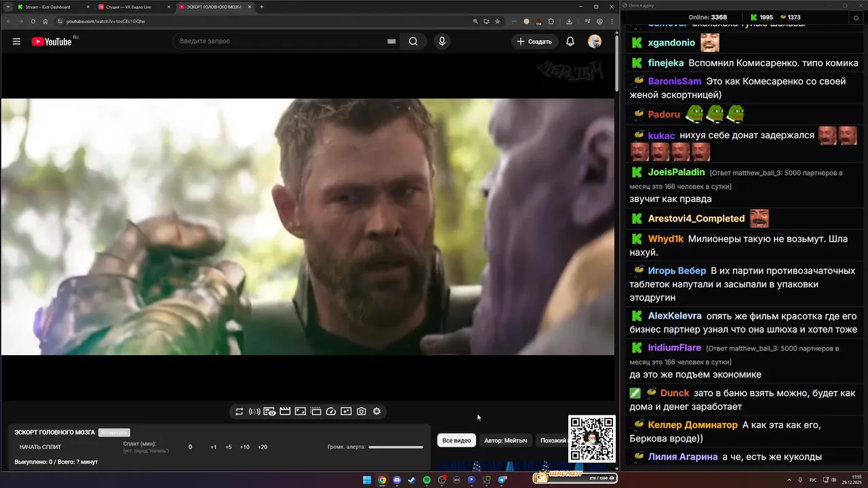
Task: Add +5 minutes to split
Action: [x=229, y=447]
